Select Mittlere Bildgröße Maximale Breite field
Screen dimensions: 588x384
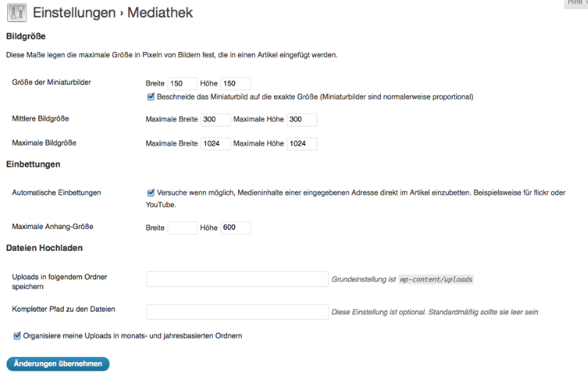[215, 119]
